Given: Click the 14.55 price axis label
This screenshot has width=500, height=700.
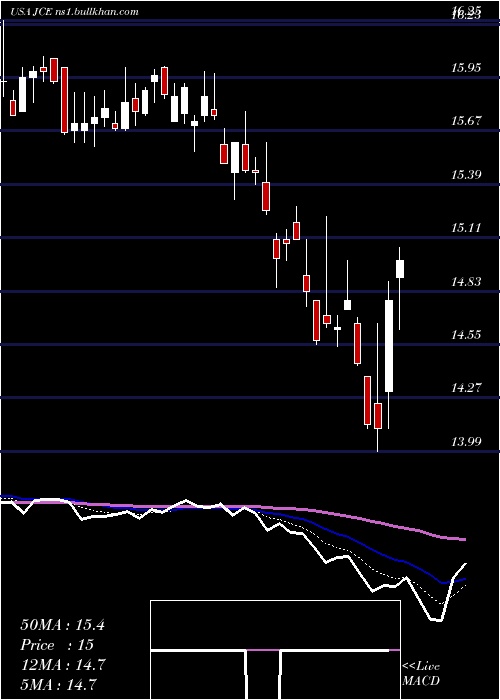Looking at the screenshot, I should click(x=466, y=334).
